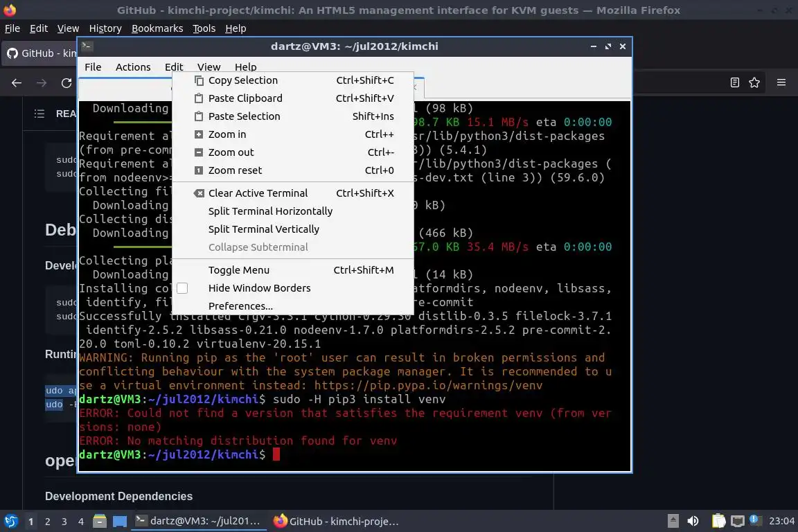Minimize the terminal window

pyautogui.click(x=594, y=46)
